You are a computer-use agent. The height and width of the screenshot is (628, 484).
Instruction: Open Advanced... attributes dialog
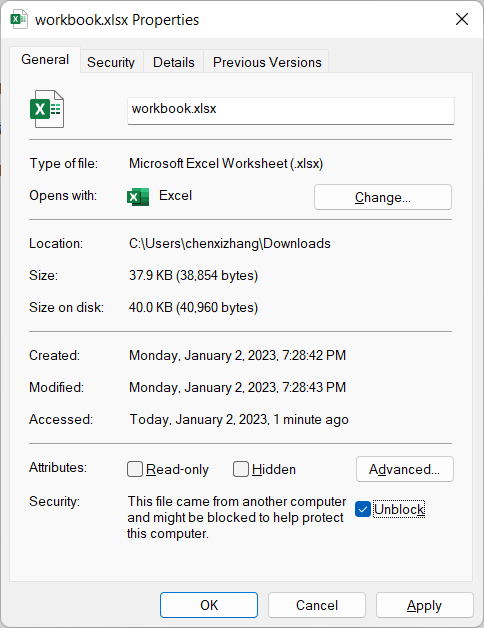[405, 469]
